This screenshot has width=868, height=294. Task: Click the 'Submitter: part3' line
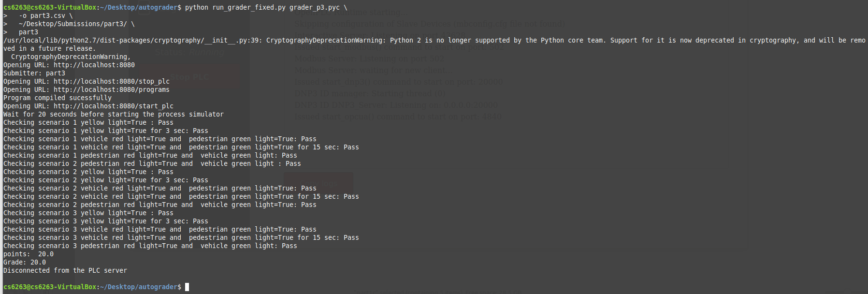pyautogui.click(x=34, y=73)
